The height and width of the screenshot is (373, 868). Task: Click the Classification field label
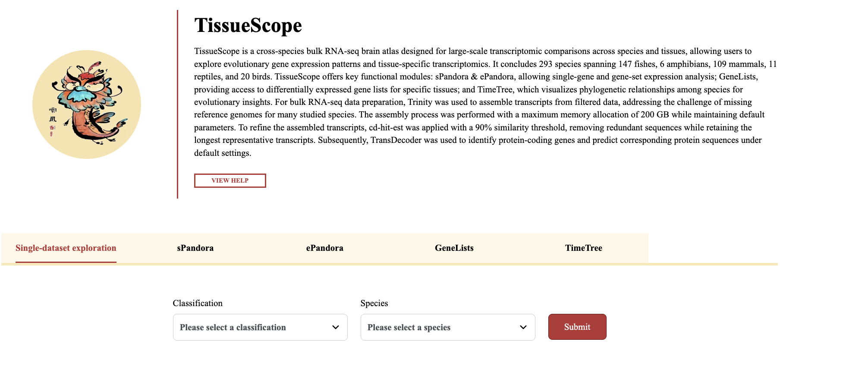point(198,303)
